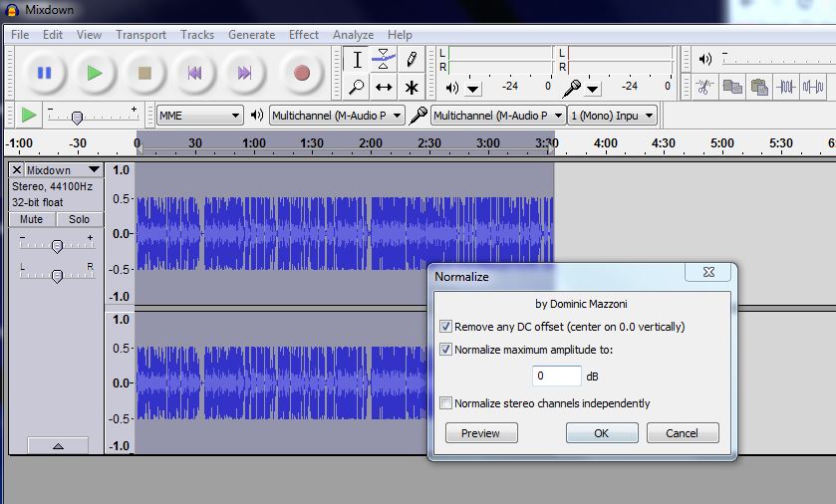836x504 pixels.
Task: Adjust the Mixdown track gain slider
Action: pos(57,245)
